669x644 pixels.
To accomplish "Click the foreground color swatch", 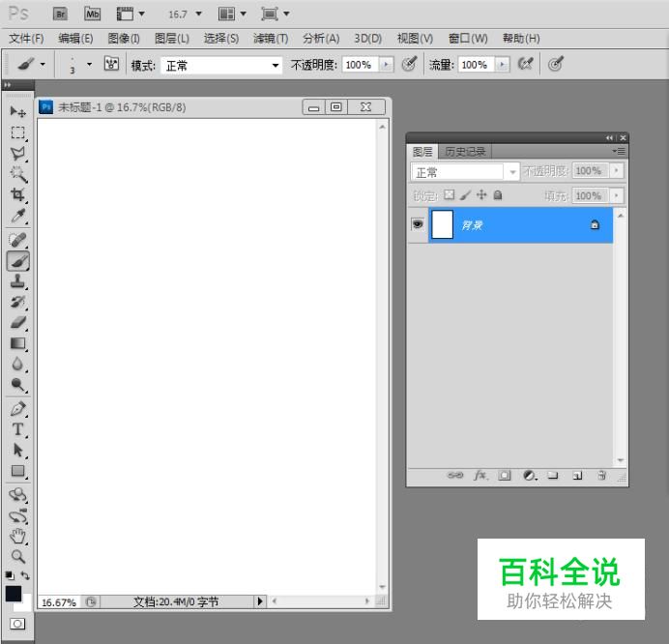I will (14, 593).
